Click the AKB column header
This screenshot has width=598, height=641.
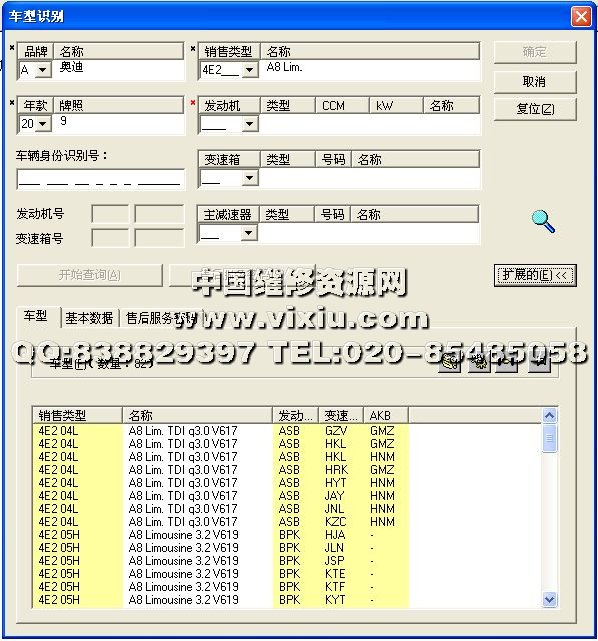point(386,415)
